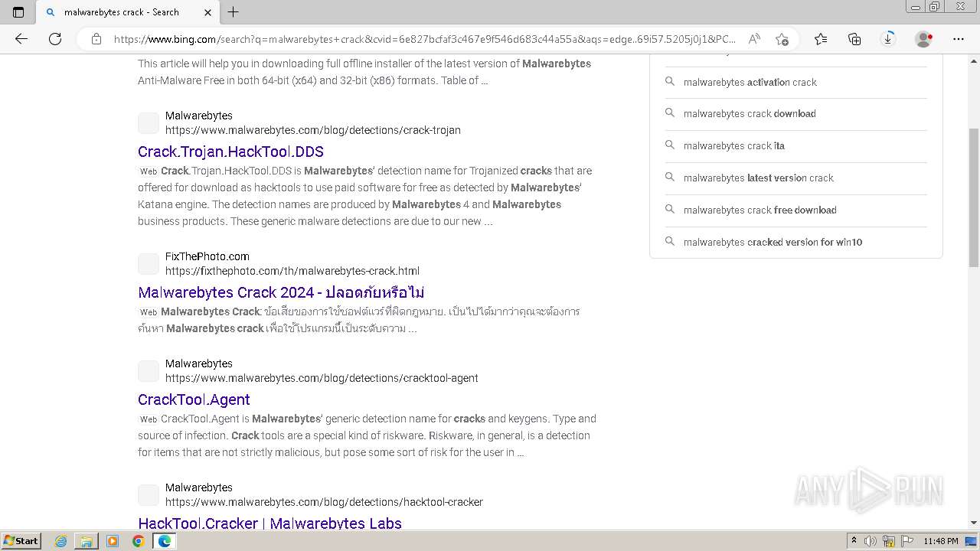The image size is (980, 551).
Task: Click the crack-trojan detection URL text
Action: 313,130
